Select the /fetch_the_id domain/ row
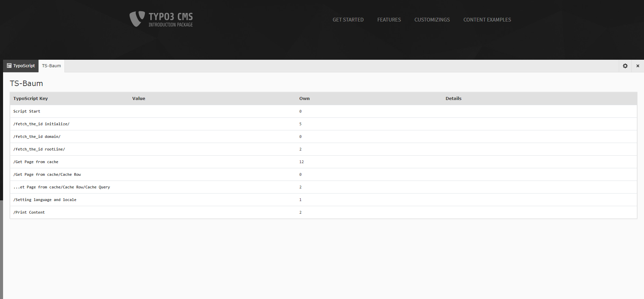The height and width of the screenshot is (299, 644). coord(323,137)
